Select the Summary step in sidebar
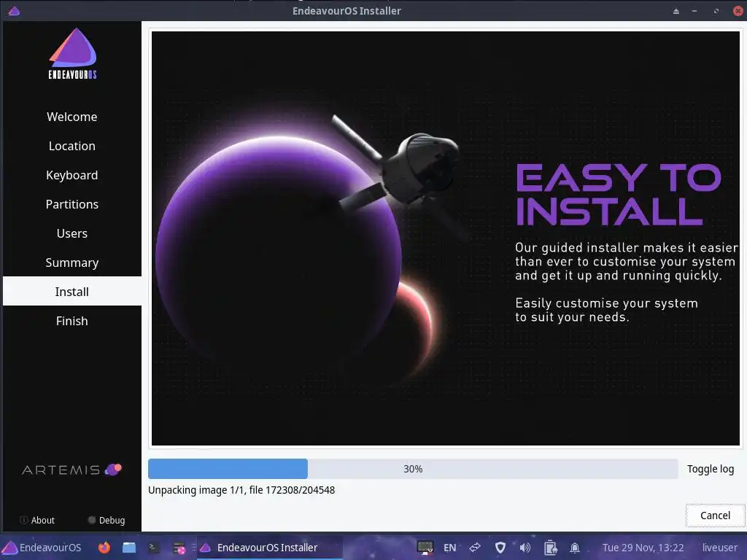 (72, 262)
